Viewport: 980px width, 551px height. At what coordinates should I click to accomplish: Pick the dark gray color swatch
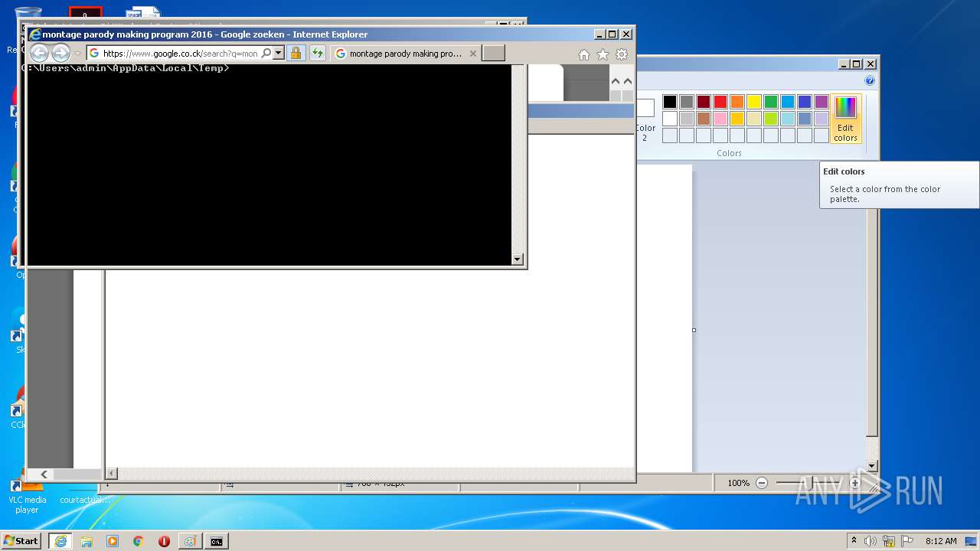687,102
